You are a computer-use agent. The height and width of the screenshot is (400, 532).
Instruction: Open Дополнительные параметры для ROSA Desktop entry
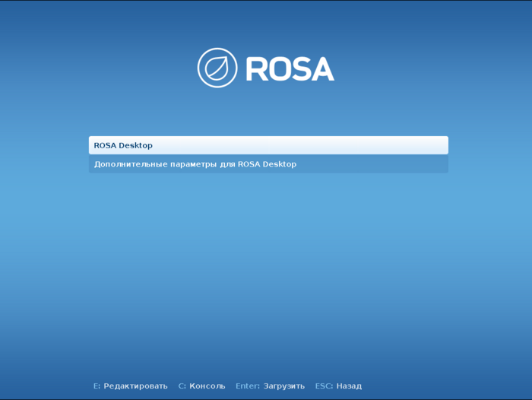[x=268, y=164]
